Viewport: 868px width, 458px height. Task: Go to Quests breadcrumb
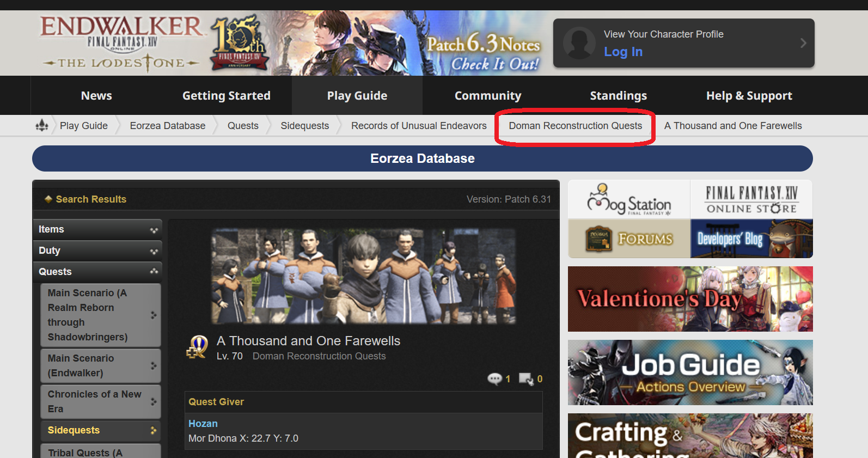click(x=243, y=126)
